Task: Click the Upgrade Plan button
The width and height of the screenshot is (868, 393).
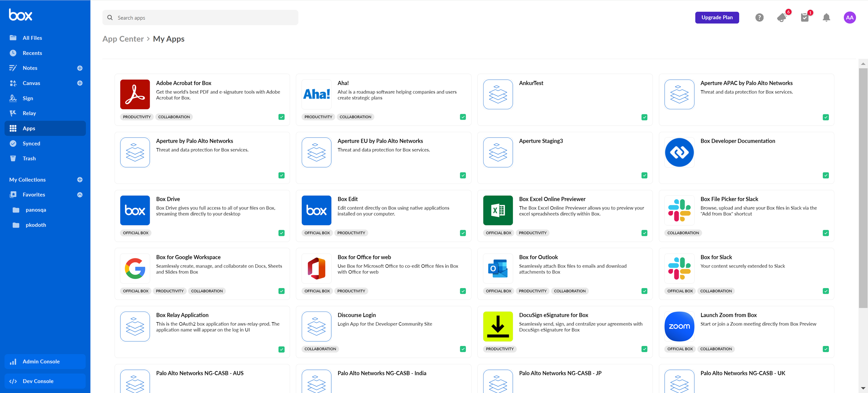Action: point(717,17)
